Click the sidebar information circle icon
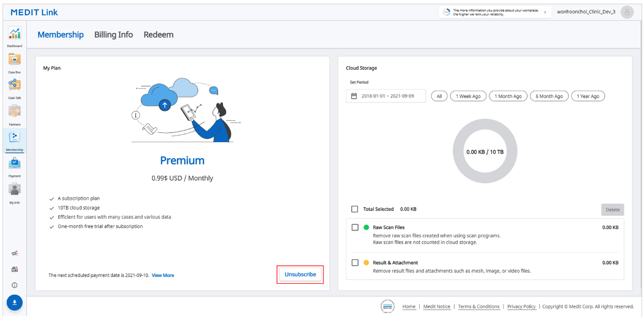Viewport: 644px width, 318px height. point(14,285)
